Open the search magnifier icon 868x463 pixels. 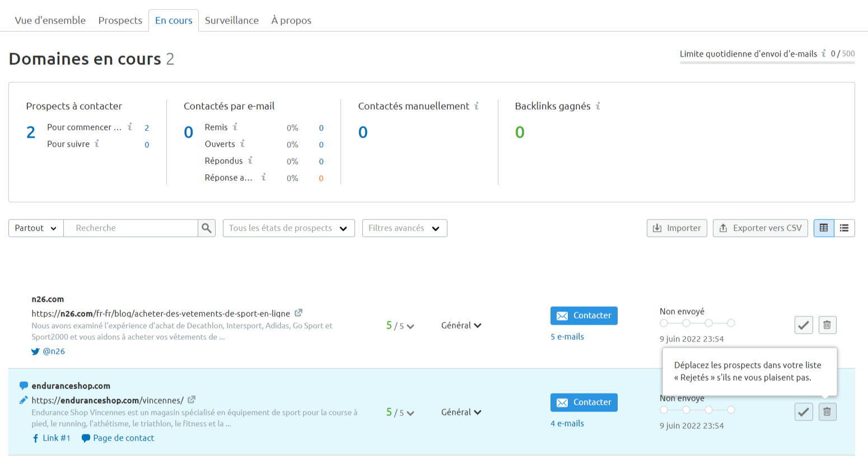coord(206,228)
